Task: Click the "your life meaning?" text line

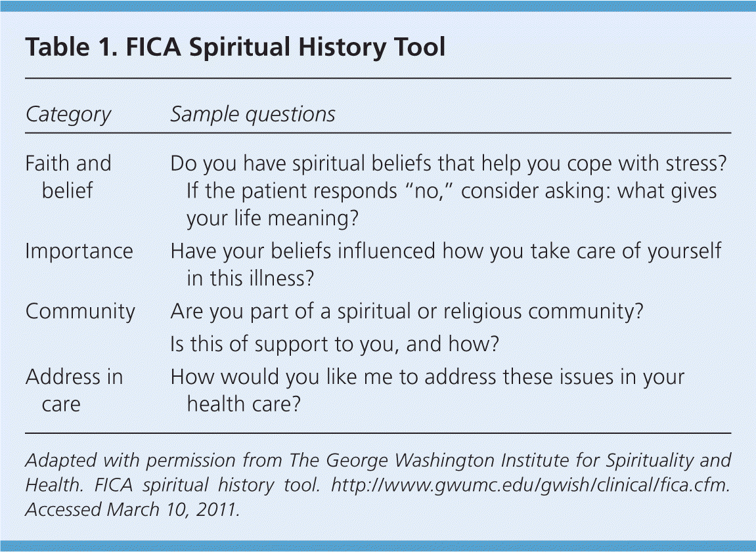Action: tap(273, 219)
